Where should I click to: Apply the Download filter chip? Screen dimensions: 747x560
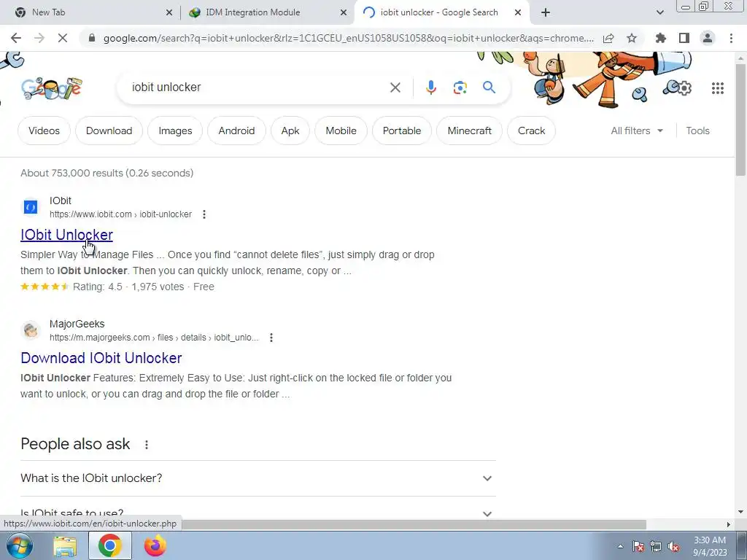click(109, 131)
